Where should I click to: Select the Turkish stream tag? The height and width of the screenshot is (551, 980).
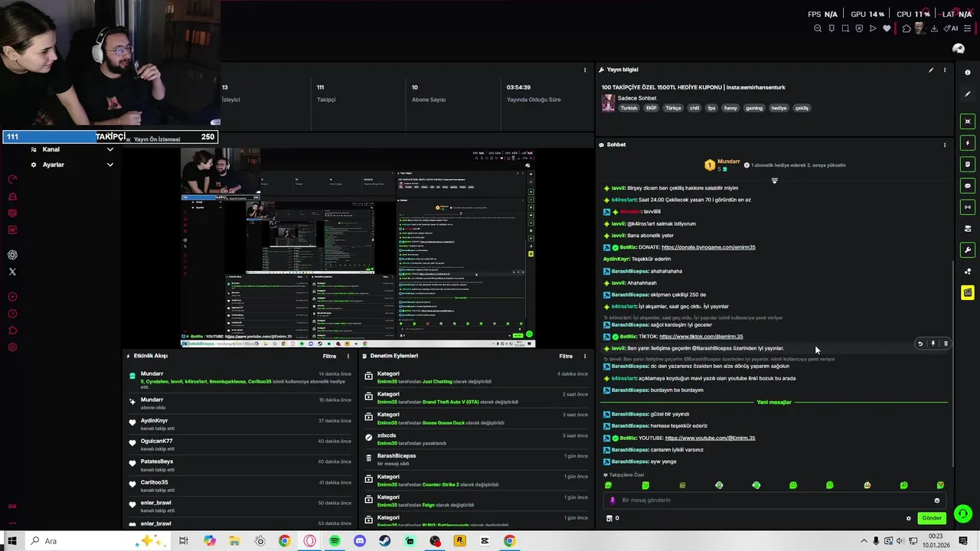pyautogui.click(x=629, y=108)
